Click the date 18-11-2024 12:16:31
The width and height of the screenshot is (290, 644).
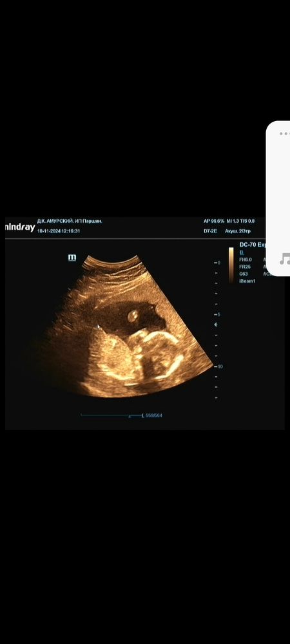(x=59, y=231)
